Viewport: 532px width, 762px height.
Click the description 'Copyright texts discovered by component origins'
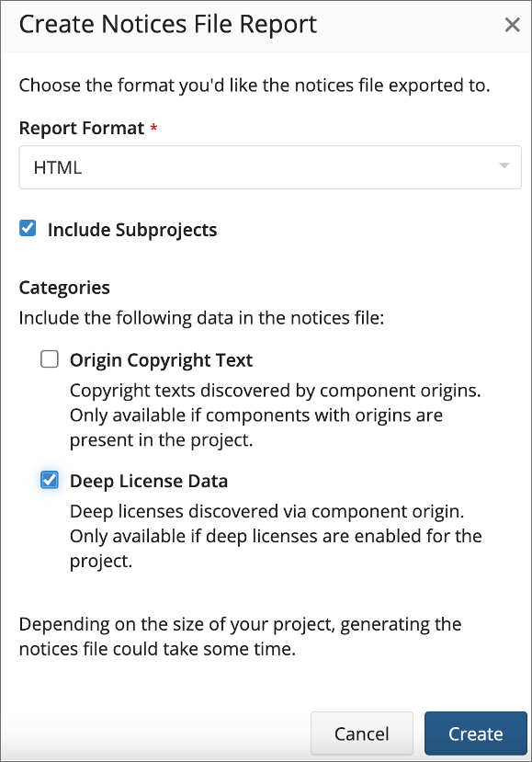(275, 391)
